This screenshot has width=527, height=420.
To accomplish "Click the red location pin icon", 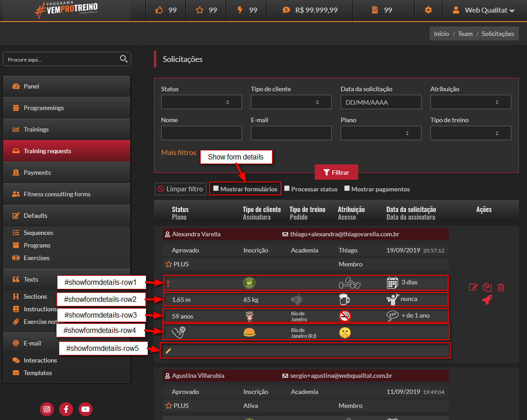I will (x=168, y=283).
